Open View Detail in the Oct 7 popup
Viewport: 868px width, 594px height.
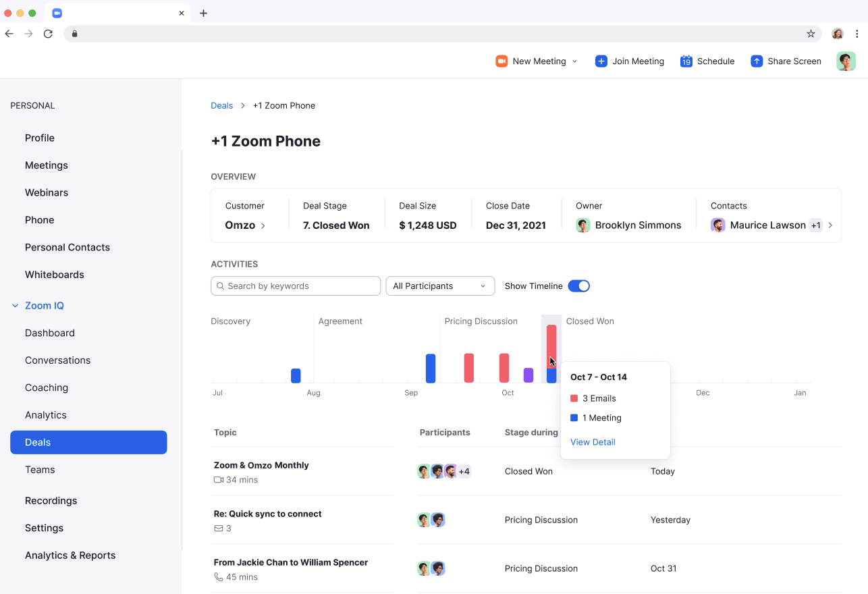[593, 441]
